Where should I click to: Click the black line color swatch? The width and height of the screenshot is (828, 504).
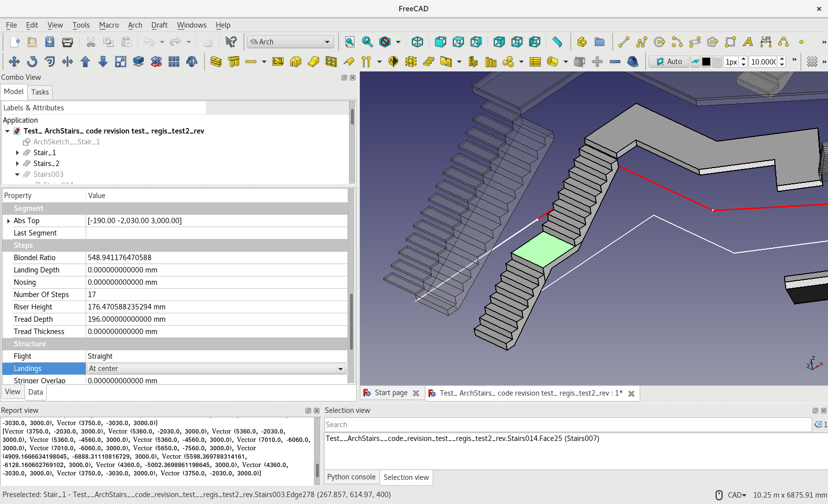click(706, 62)
